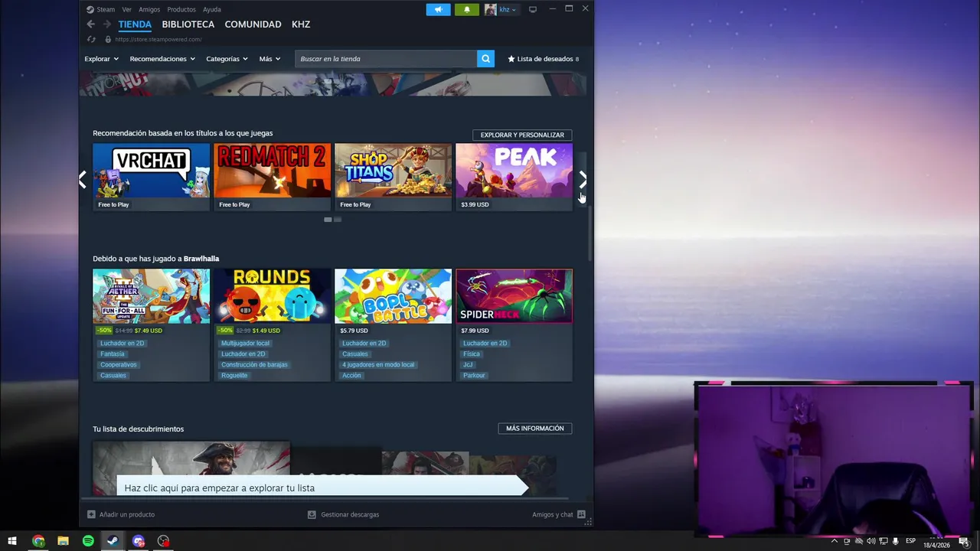Click the EXPLORAR Y PERSONALIZAR button
The image size is (980, 551).
click(x=522, y=135)
